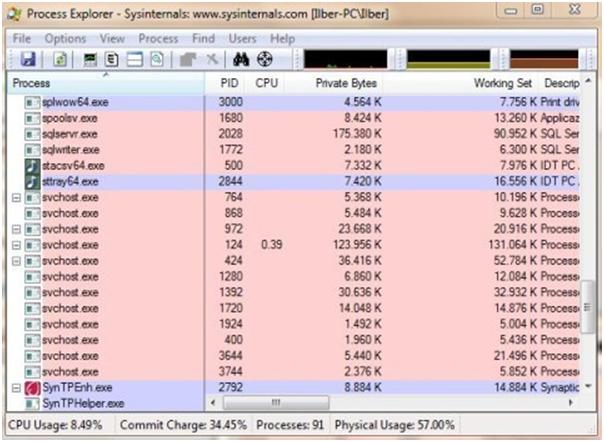Click the sttray64.exe music note icon
The height and width of the screenshot is (442, 604).
tap(32, 182)
